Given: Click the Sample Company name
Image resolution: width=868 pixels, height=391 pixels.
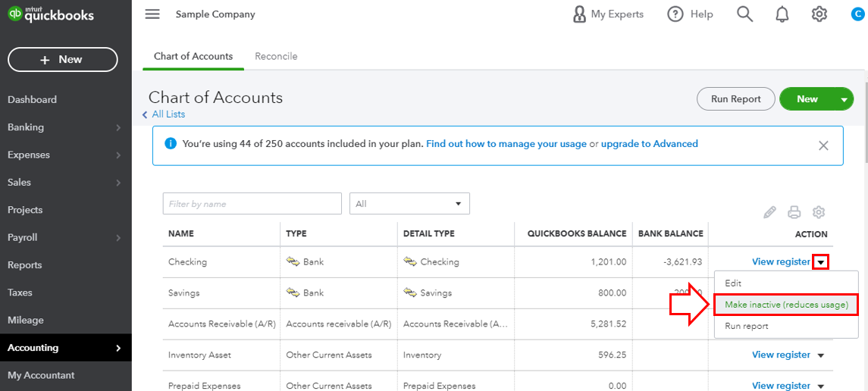Looking at the screenshot, I should coord(215,14).
